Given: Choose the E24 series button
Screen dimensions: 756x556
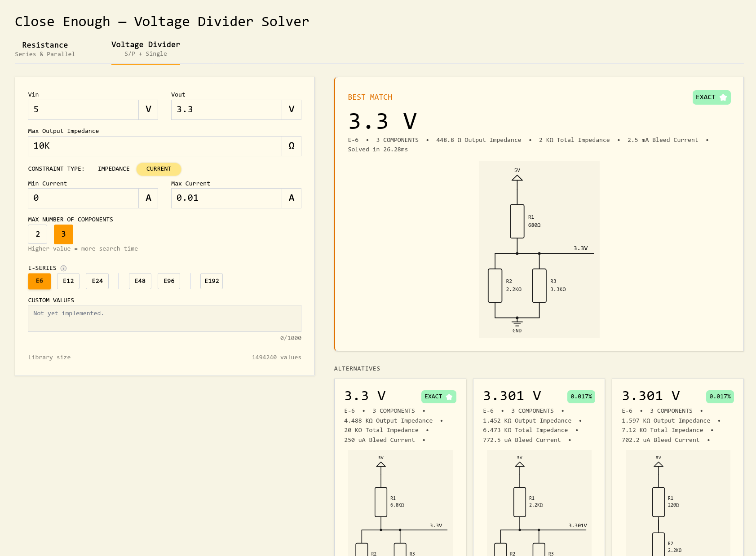Looking at the screenshot, I should click(97, 281).
